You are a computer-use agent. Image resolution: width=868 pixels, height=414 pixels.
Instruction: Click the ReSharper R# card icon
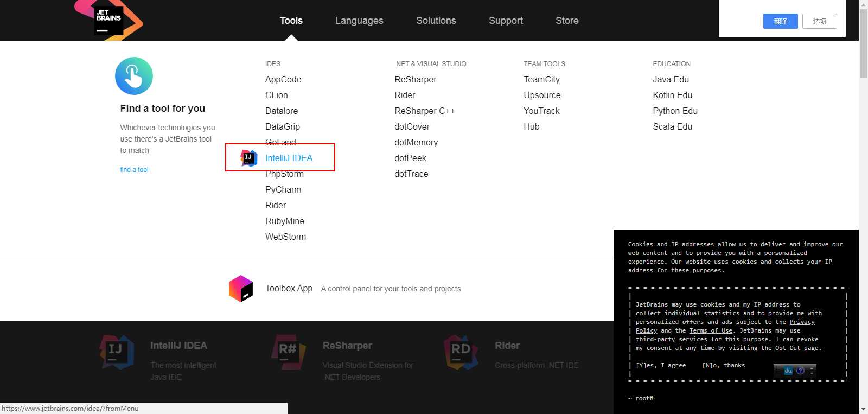pos(289,352)
